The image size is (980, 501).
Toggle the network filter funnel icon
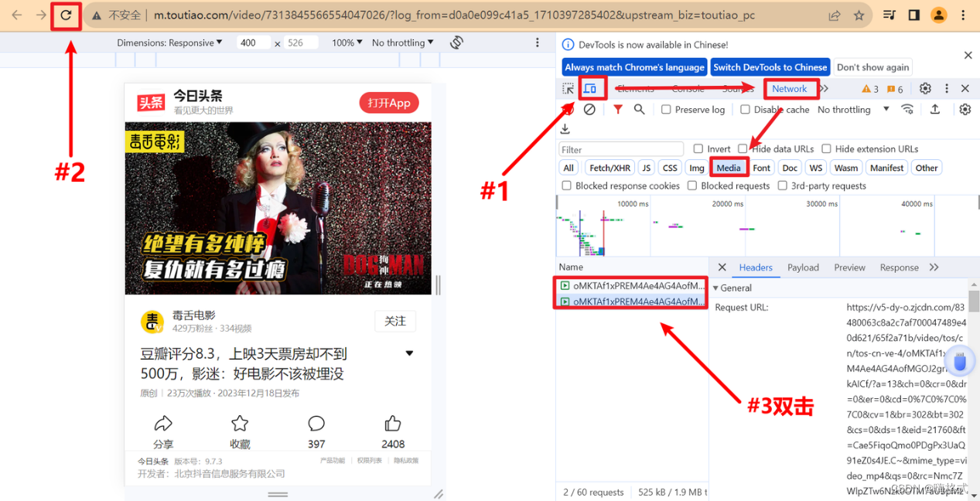click(x=617, y=110)
